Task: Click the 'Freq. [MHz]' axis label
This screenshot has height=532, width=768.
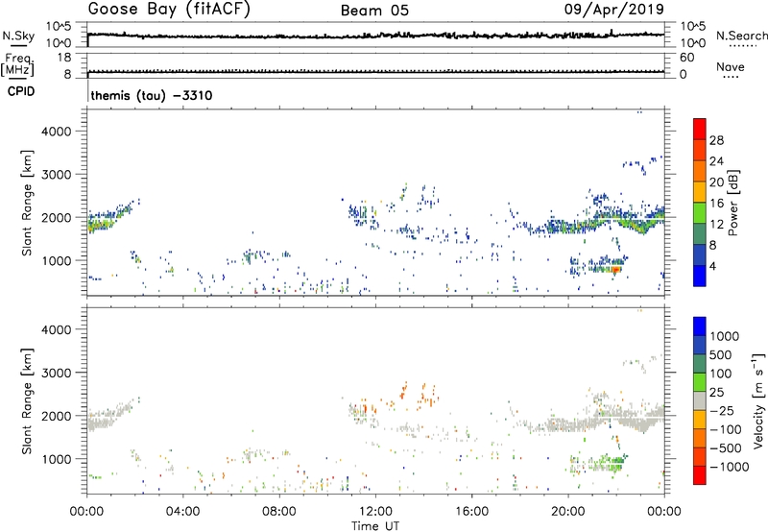Action: pos(17,64)
